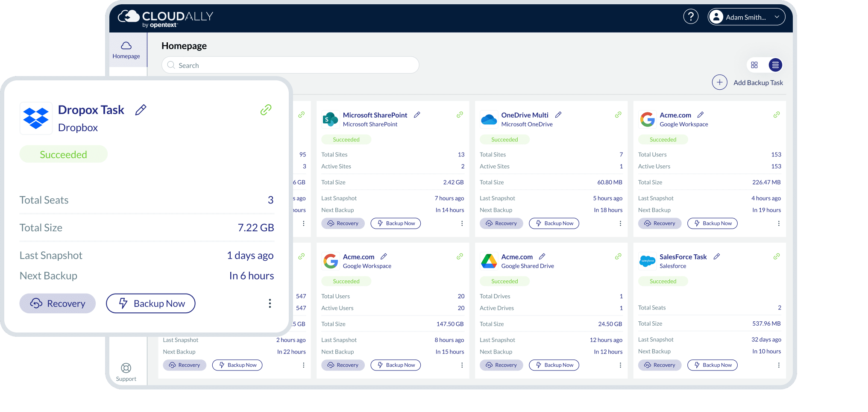Image resolution: width=868 pixels, height=412 pixels.
Task: Click the Google Shared Drive logo
Action: (x=489, y=261)
